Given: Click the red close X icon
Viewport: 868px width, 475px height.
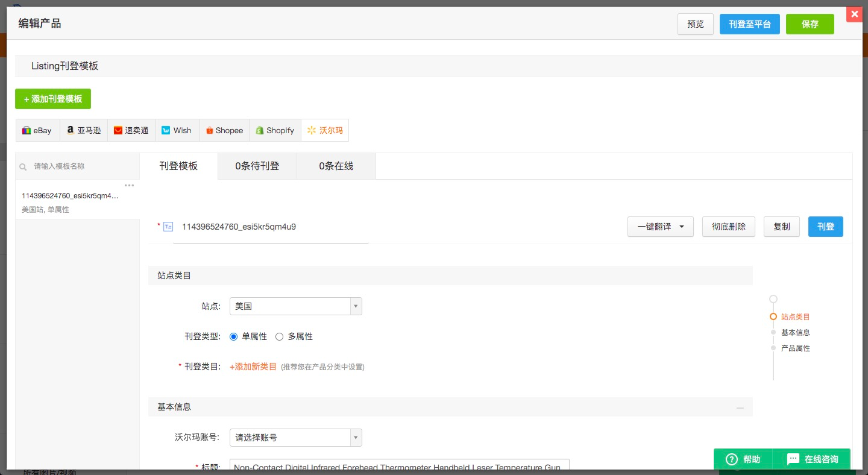Looking at the screenshot, I should point(854,14).
